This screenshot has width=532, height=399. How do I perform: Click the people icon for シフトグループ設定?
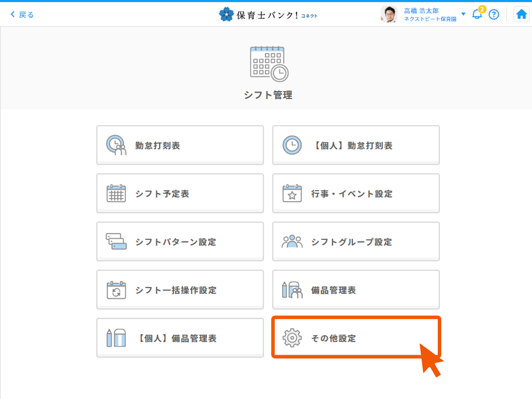(292, 242)
